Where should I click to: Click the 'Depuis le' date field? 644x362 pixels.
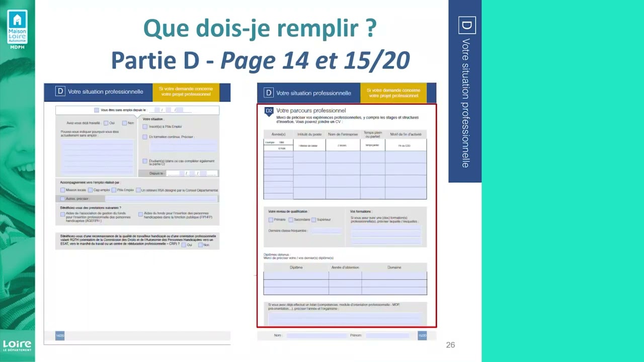(x=192, y=173)
